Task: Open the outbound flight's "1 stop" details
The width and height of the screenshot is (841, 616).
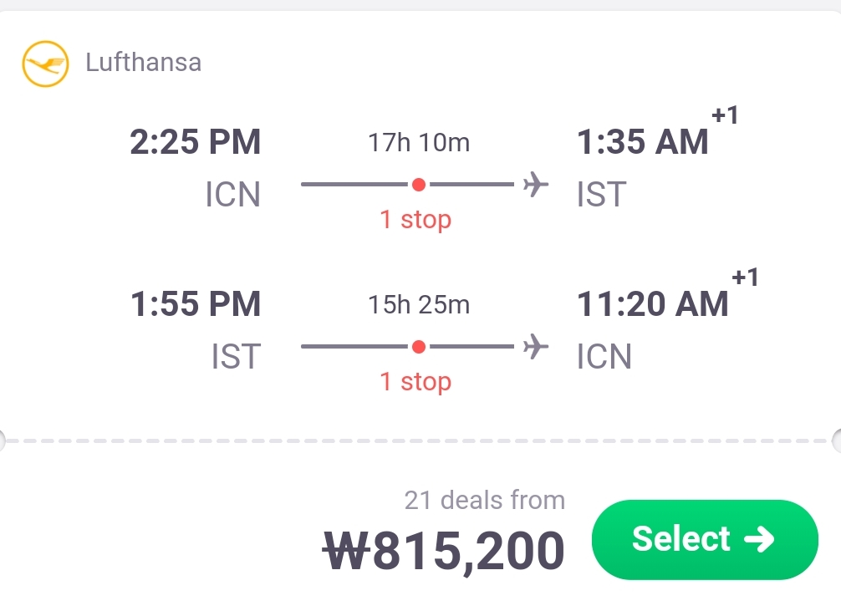Action: [415, 220]
